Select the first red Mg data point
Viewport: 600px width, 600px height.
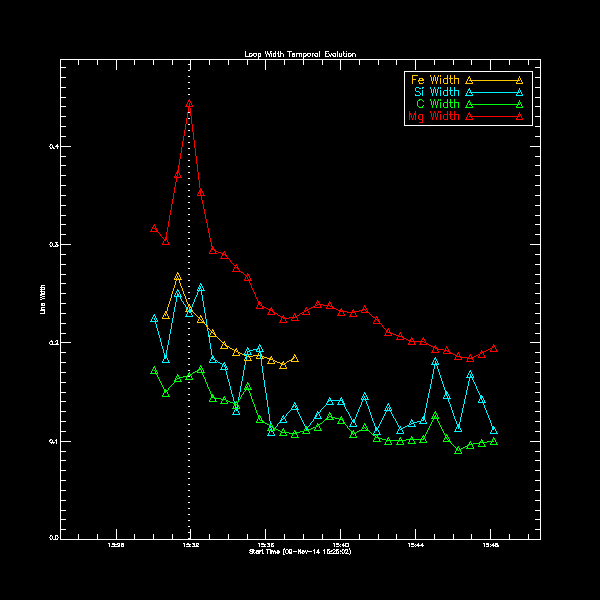(x=154, y=229)
